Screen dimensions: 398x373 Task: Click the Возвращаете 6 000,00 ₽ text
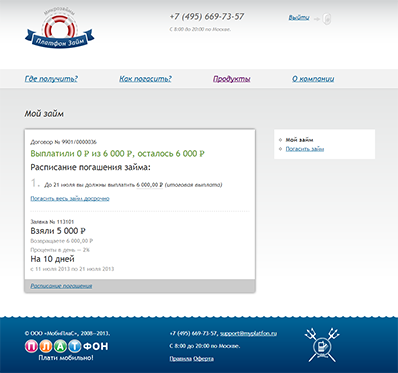click(62, 241)
